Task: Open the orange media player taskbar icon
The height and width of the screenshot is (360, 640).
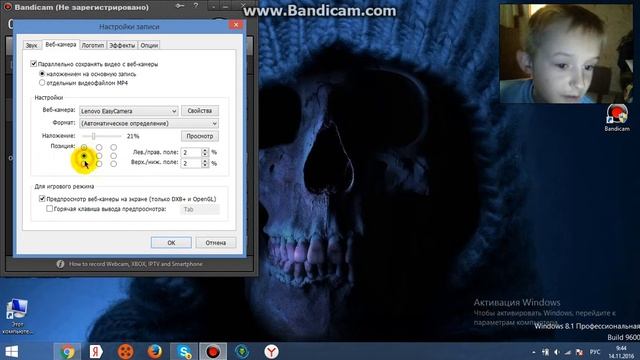Action: click(125, 351)
